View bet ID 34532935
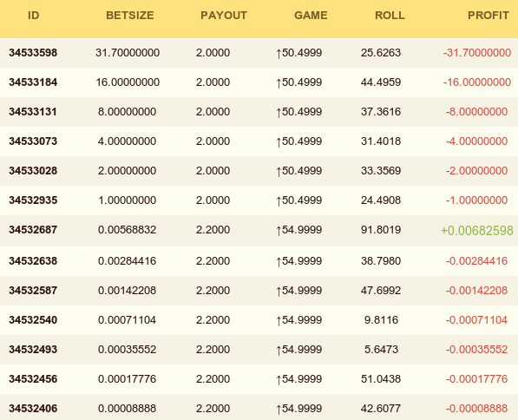 point(33,200)
